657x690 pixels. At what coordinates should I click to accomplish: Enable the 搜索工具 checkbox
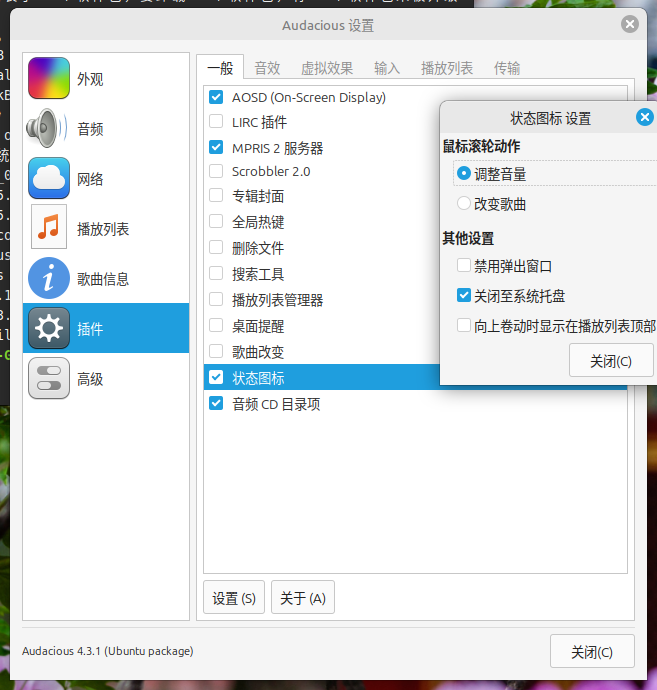point(216,273)
